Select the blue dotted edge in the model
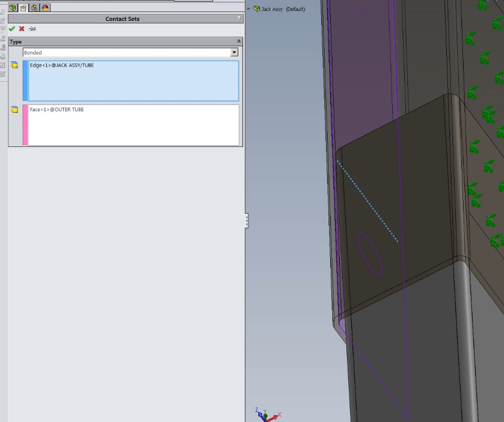Screen dimensions: 504x422 coord(367,201)
